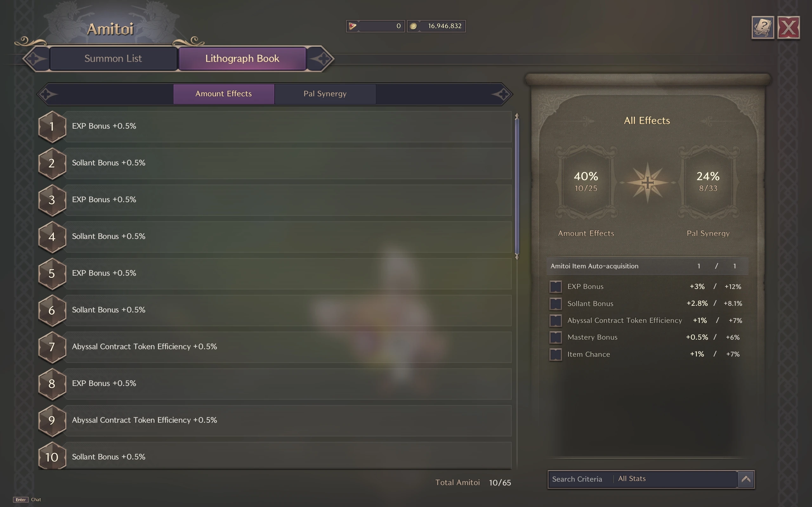
Task: Click the Pal Synergy 24% emblem
Action: click(x=708, y=182)
